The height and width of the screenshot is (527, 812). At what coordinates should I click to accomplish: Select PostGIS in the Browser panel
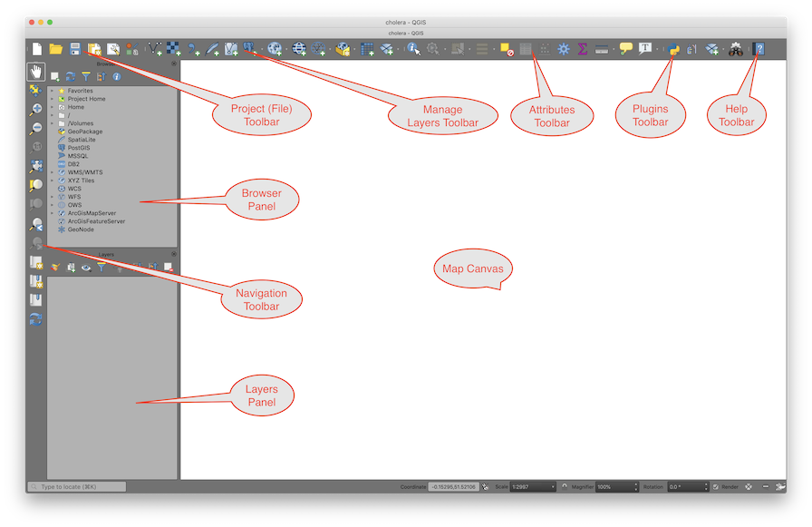point(79,148)
